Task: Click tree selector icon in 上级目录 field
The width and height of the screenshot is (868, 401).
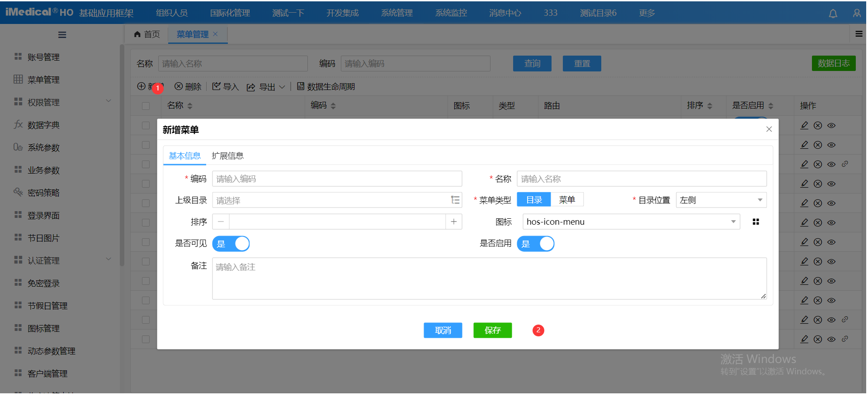Action: tap(455, 200)
